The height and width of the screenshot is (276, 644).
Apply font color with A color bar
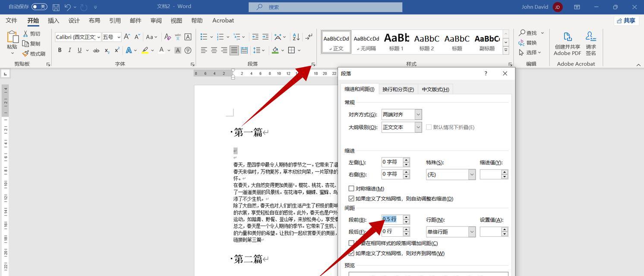(x=161, y=50)
